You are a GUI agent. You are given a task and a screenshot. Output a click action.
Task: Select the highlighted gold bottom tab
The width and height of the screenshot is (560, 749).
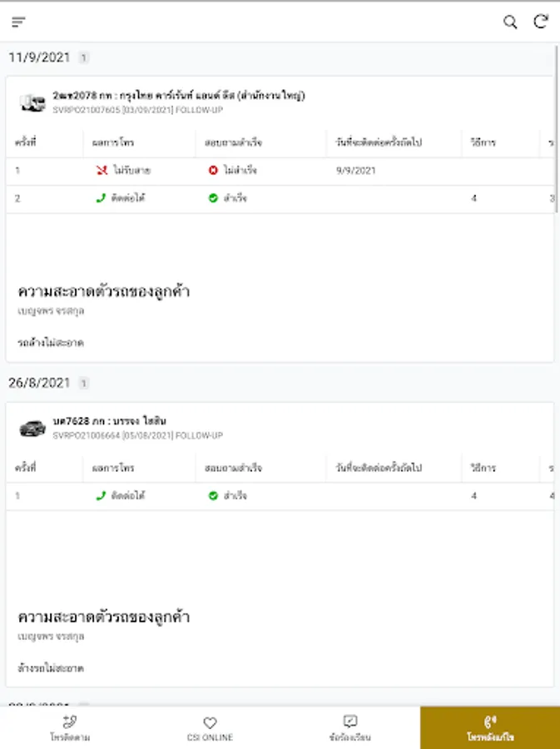pos(490,728)
